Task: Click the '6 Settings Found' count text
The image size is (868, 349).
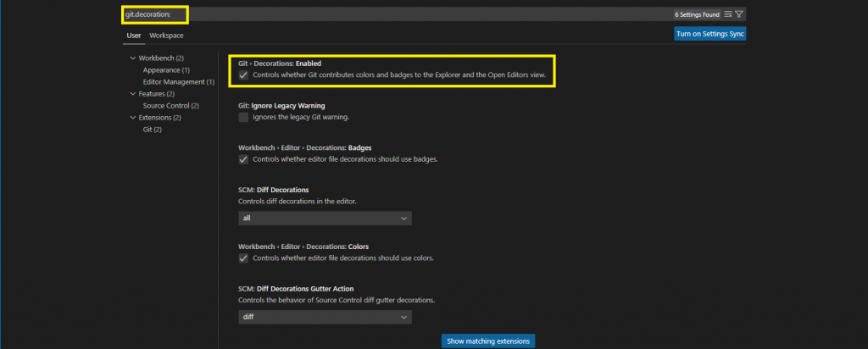Action: [x=697, y=14]
